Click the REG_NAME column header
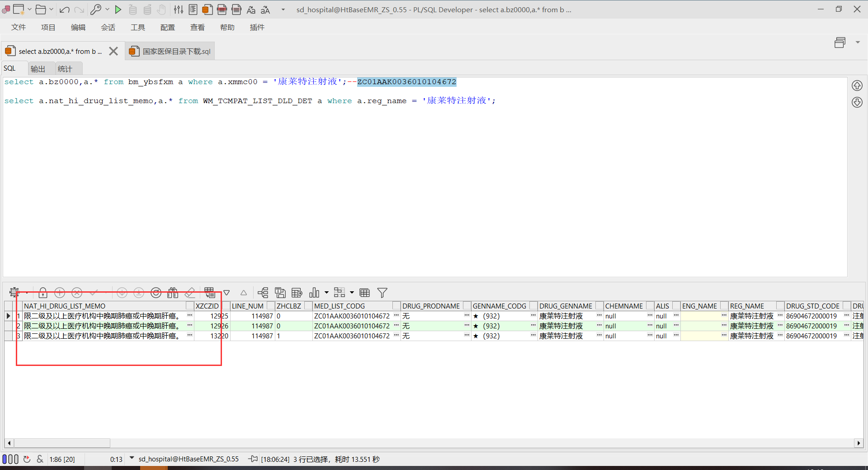The height and width of the screenshot is (470, 868). [756, 306]
